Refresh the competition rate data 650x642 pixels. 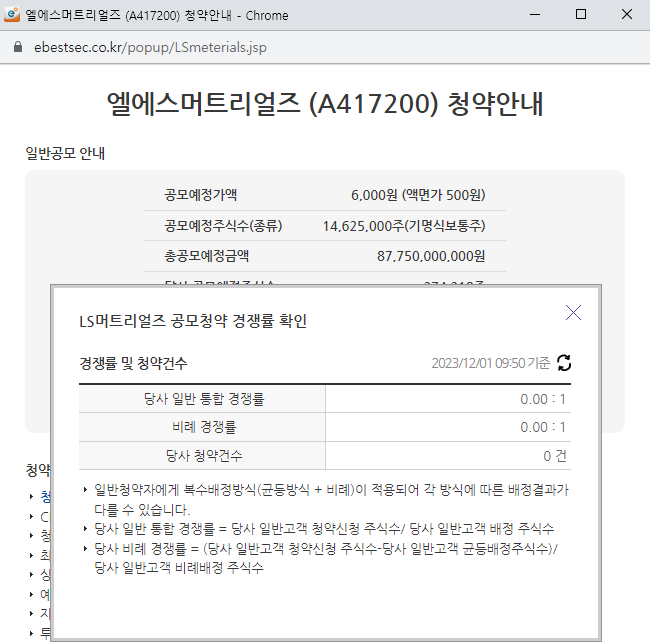click(x=564, y=363)
